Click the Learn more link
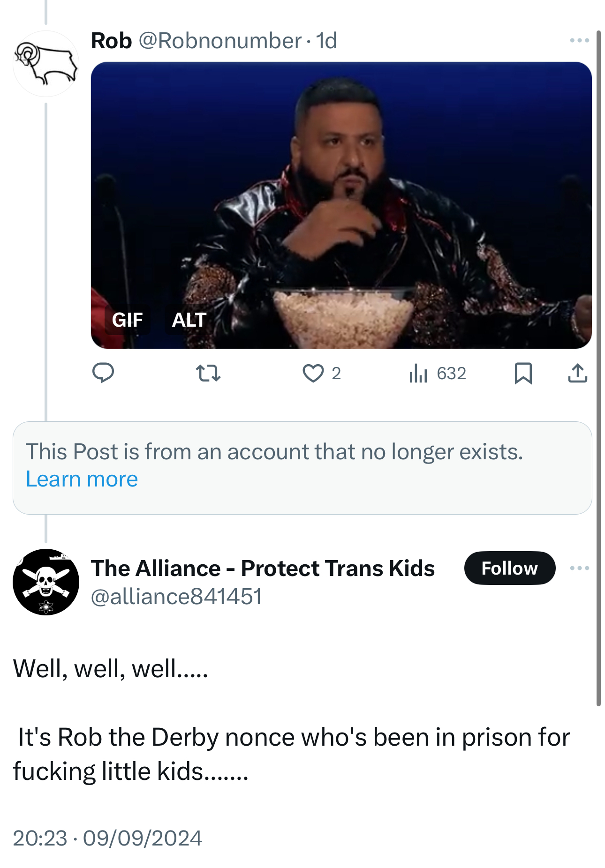This screenshot has width=605, height=868. pos(82,479)
